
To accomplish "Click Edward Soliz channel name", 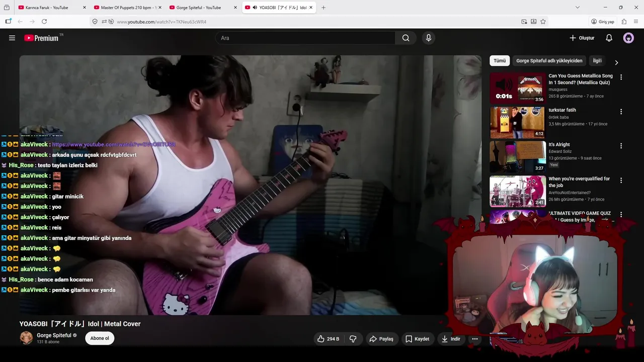I will tap(561, 151).
